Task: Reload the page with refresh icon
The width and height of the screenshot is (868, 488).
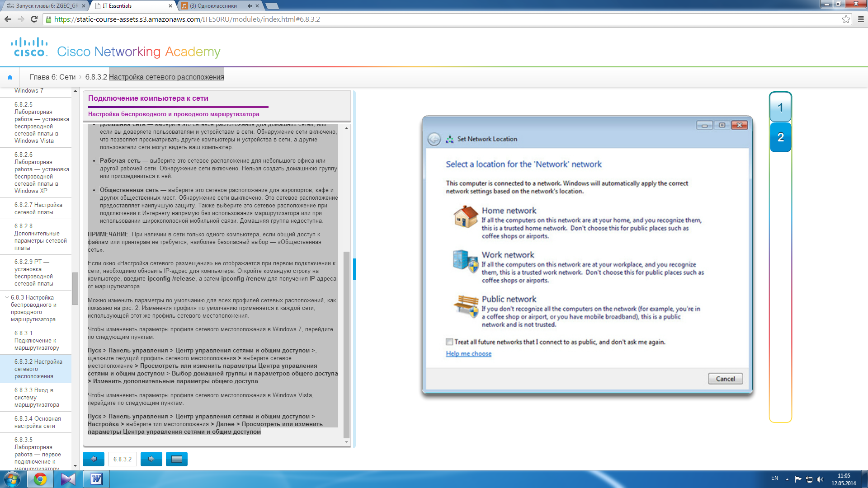Action: click(34, 19)
